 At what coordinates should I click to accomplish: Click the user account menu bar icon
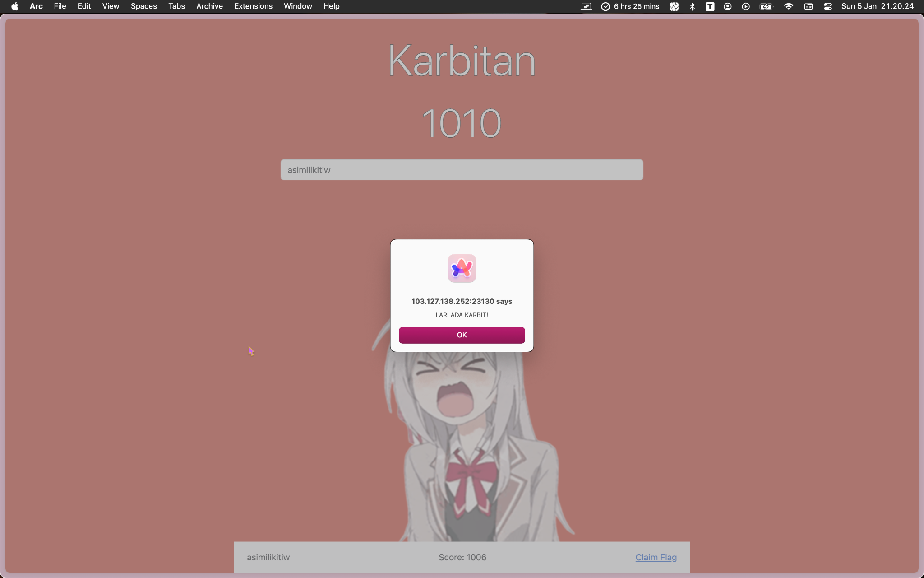(728, 6)
